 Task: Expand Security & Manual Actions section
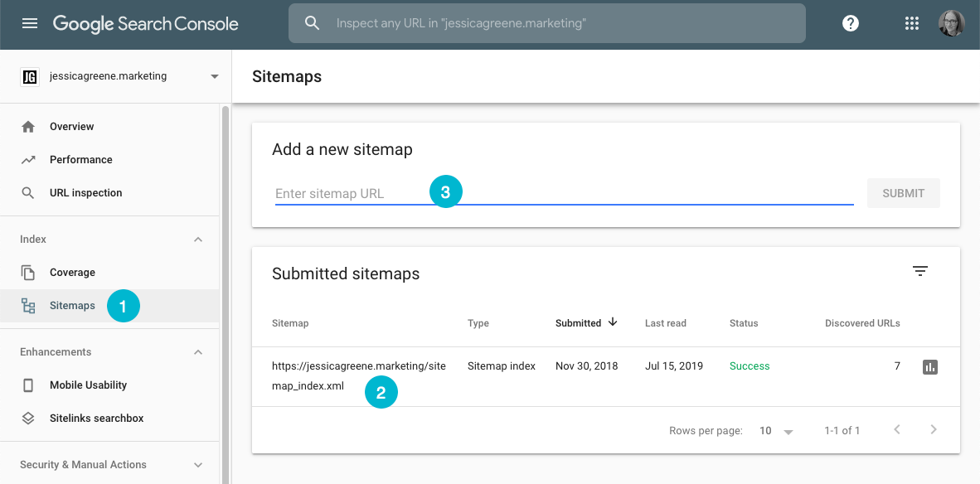[x=198, y=465]
